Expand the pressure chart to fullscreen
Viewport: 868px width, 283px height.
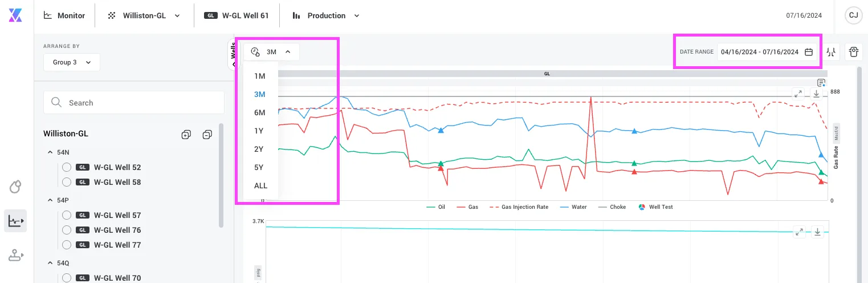(x=800, y=232)
